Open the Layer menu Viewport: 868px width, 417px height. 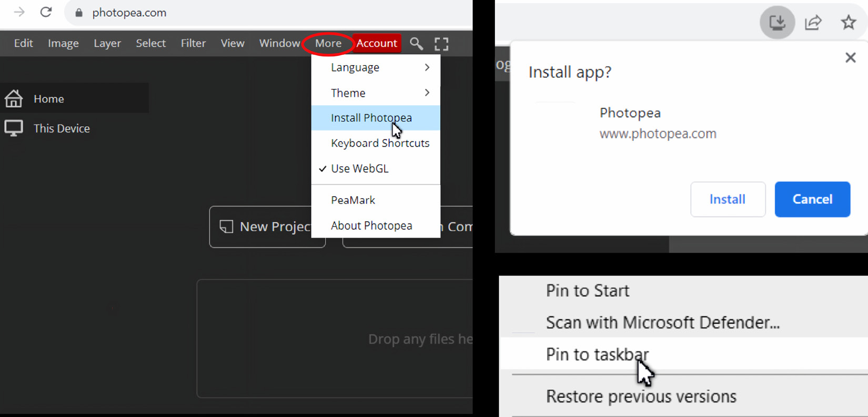(107, 43)
